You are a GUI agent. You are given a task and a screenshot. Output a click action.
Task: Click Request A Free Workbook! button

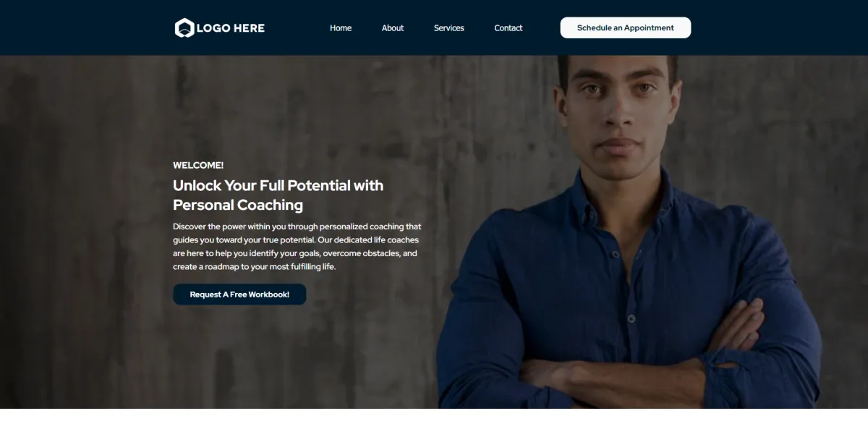tap(239, 294)
